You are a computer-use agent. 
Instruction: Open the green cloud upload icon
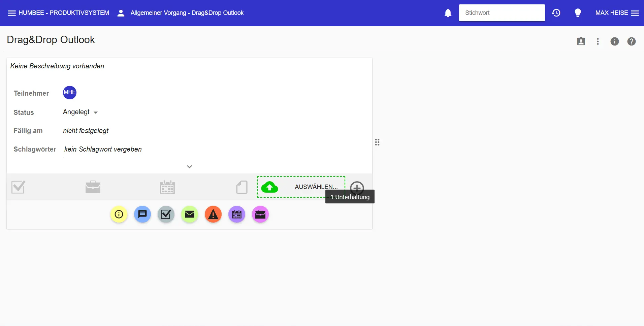pos(270,187)
